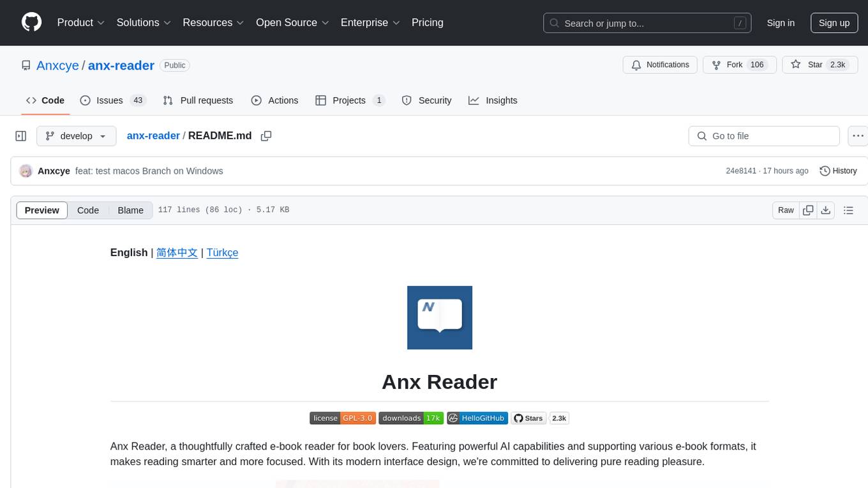Copy raw file contents
The image size is (868, 488).
(x=808, y=210)
